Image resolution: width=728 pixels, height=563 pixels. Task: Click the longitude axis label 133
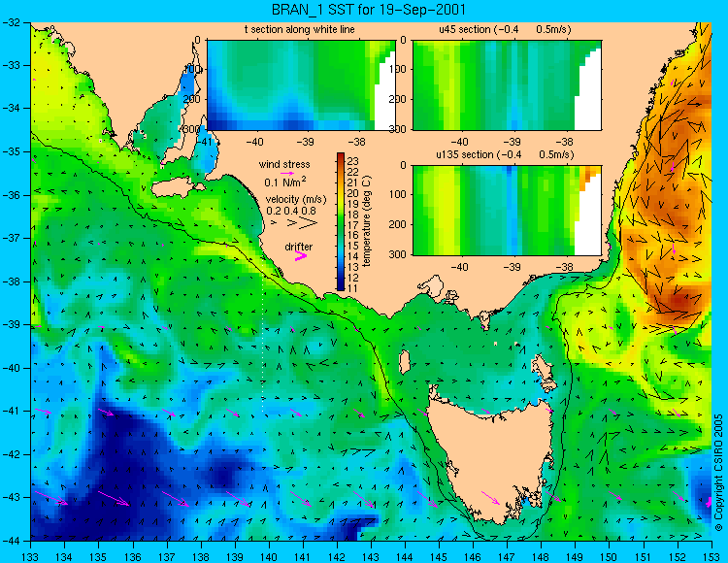coord(31,557)
